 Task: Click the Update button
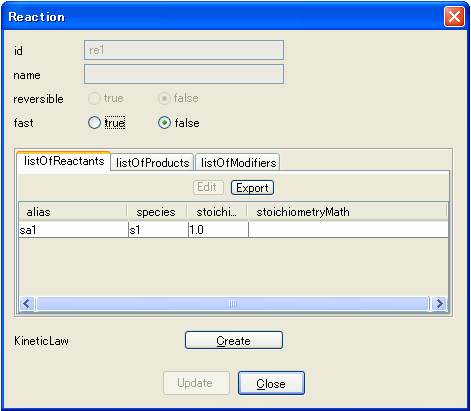[x=196, y=383]
